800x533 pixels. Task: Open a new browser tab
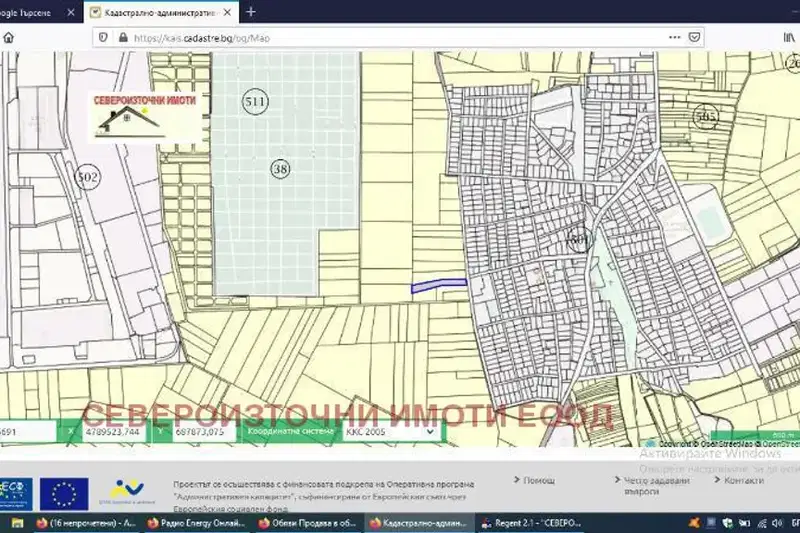251,12
